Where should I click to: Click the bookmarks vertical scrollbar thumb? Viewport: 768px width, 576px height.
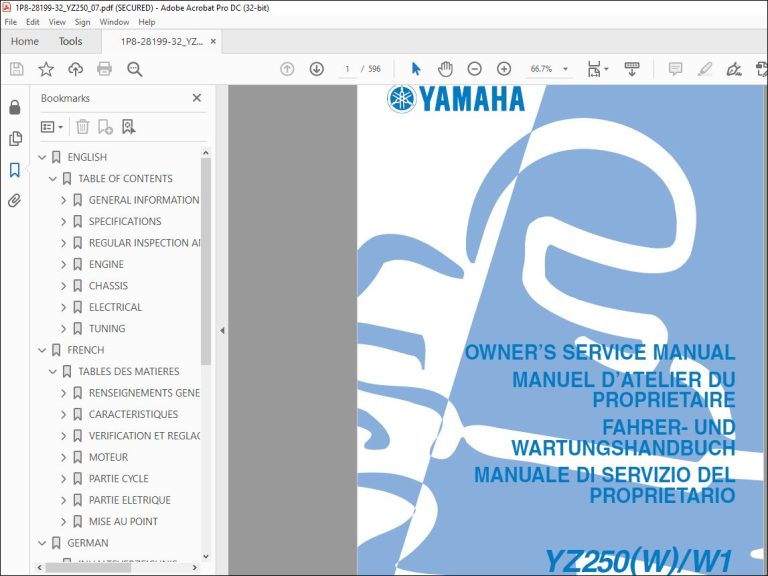(206, 262)
